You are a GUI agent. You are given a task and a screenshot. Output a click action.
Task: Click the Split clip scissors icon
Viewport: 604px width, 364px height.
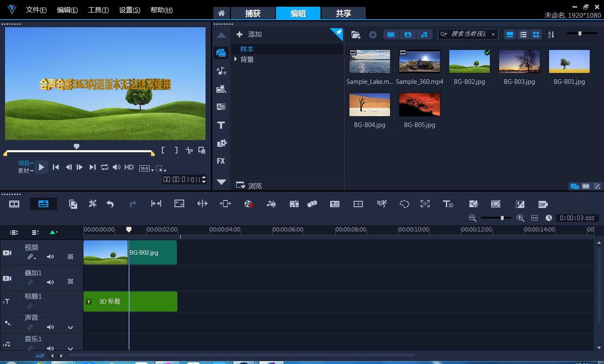tap(189, 150)
